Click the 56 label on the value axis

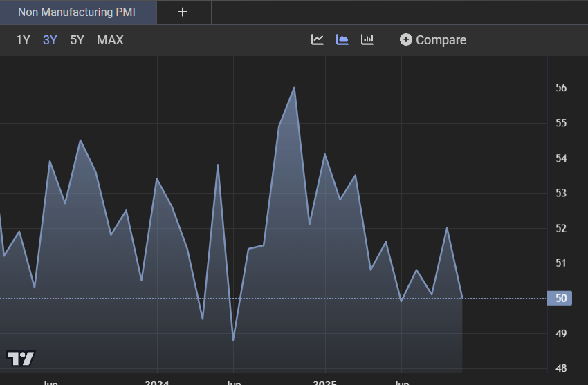561,88
